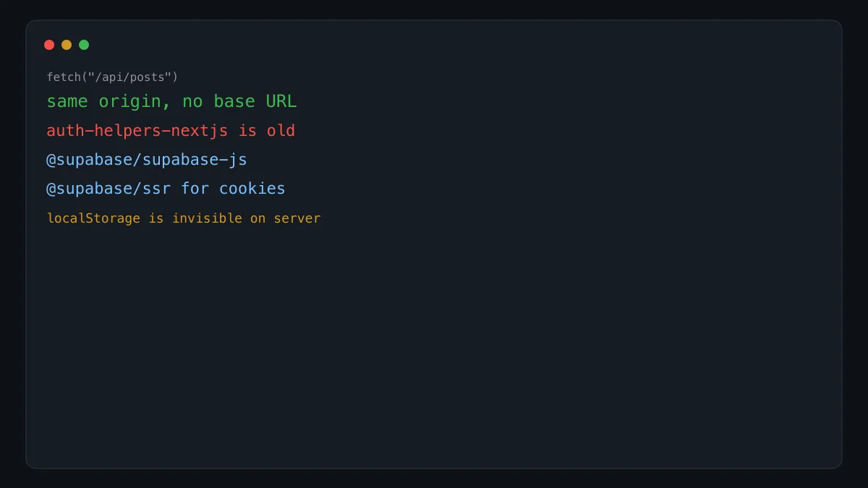Select the fetch("/api/posts") line

(x=112, y=77)
